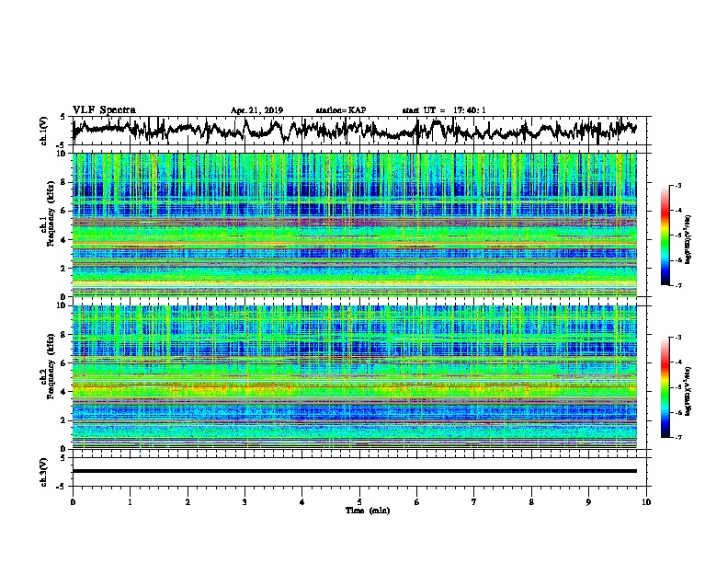The width and height of the screenshot is (728, 563).
Task: Click the flat black ch.3 voltage trace
Action: click(354, 471)
